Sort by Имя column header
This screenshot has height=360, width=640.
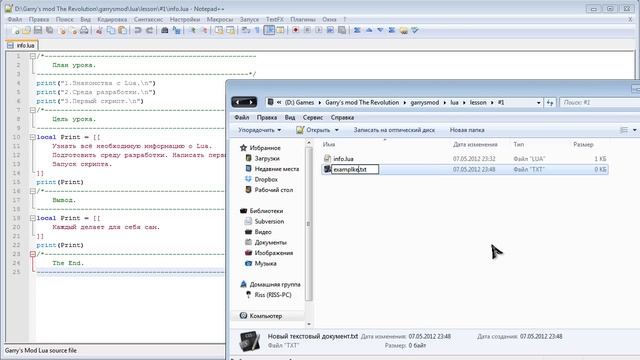pyautogui.click(x=329, y=144)
